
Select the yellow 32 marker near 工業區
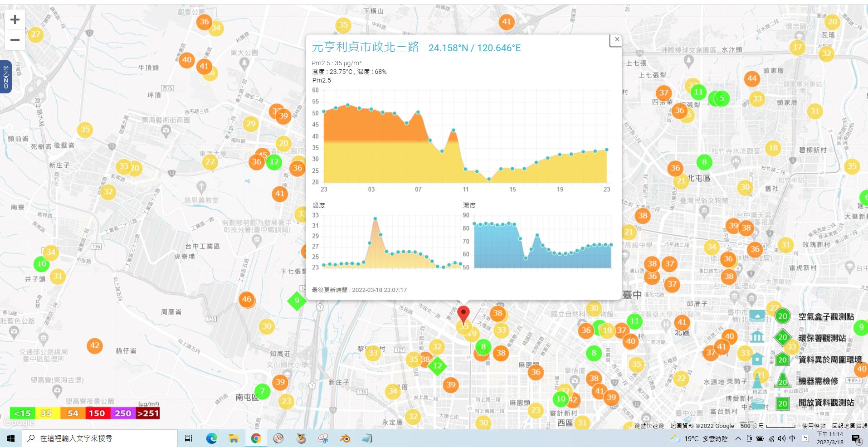(x=108, y=192)
